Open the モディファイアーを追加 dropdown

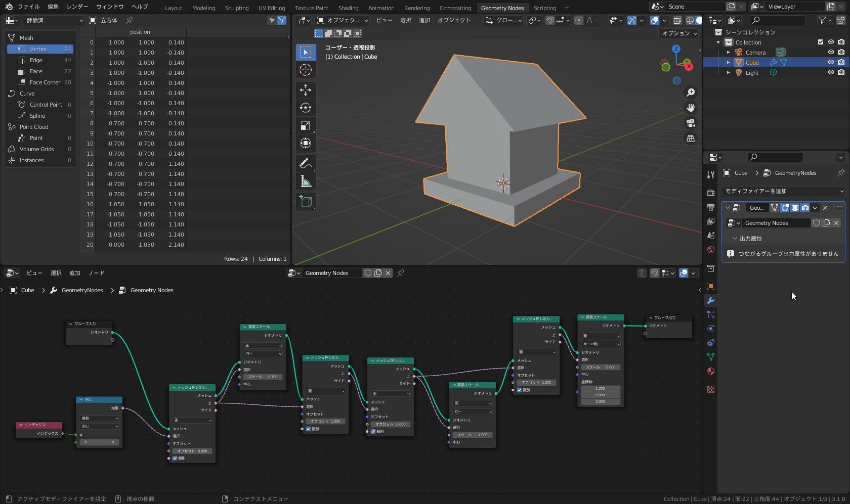point(784,191)
